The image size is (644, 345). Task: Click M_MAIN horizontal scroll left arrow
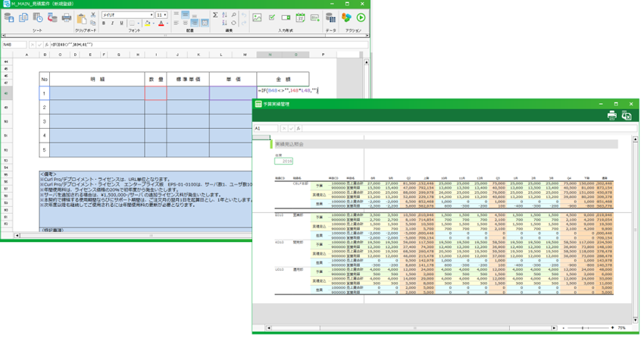17,236
